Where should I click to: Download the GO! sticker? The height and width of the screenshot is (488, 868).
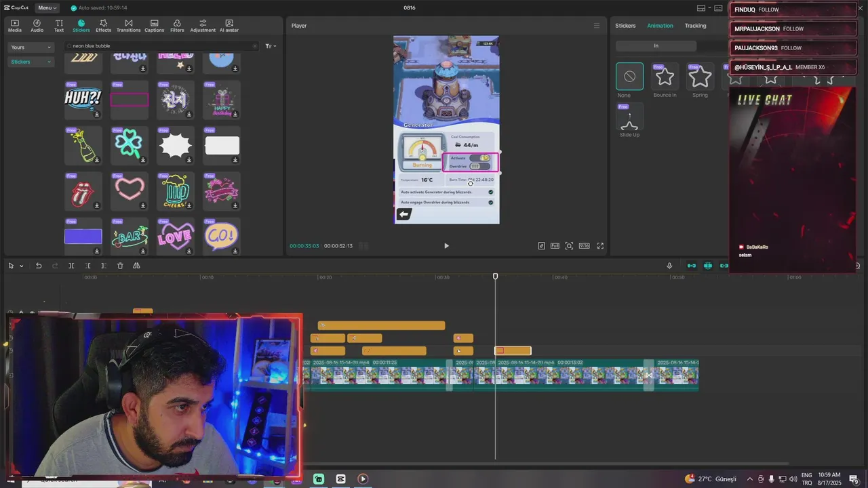point(235,251)
